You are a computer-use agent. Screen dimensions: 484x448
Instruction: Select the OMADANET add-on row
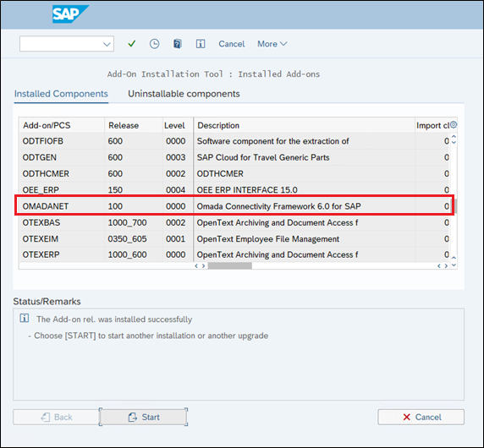point(234,206)
